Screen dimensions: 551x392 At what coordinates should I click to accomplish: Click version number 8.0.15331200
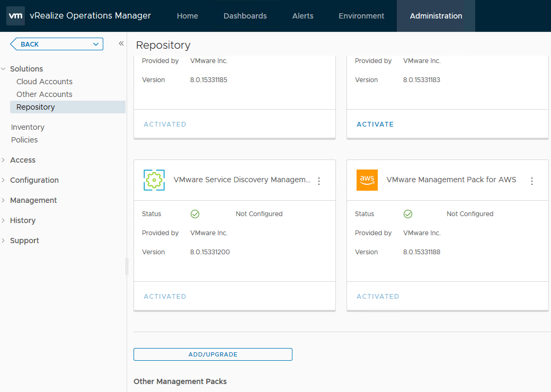(210, 252)
